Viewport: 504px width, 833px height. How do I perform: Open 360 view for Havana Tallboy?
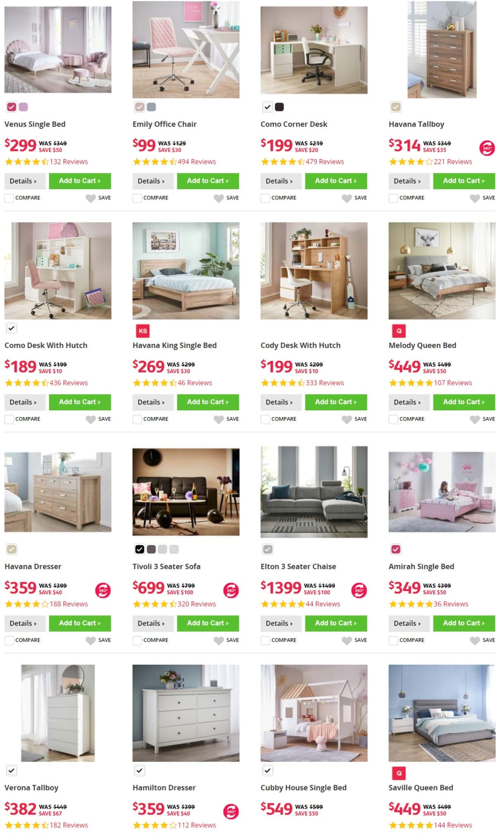(x=487, y=148)
